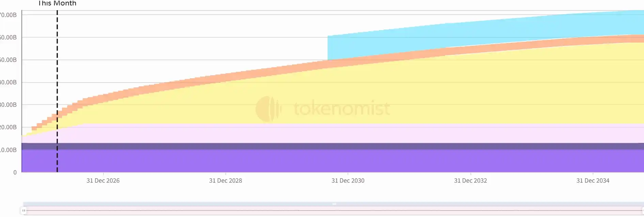Click the '31 Dec 2034' axis label
Image resolution: width=644 pixels, height=217 pixels.
click(x=593, y=181)
